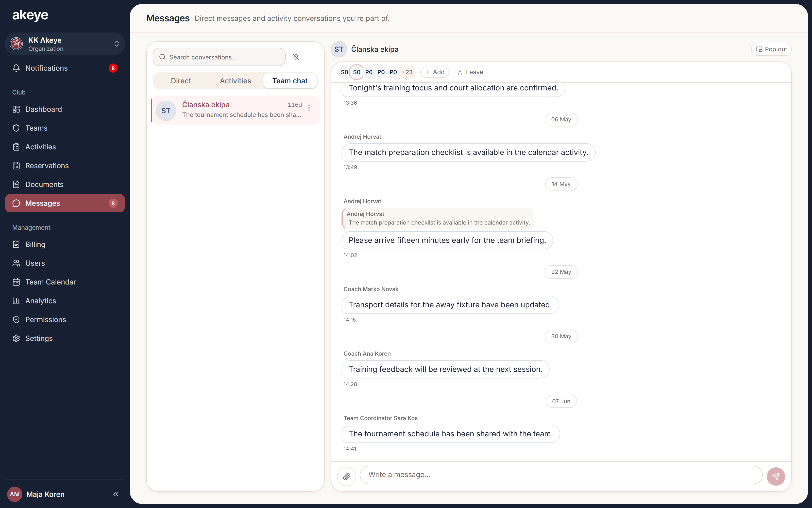812x508 pixels.
Task: Click the Add member button
Action: click(x=434, y=72)
